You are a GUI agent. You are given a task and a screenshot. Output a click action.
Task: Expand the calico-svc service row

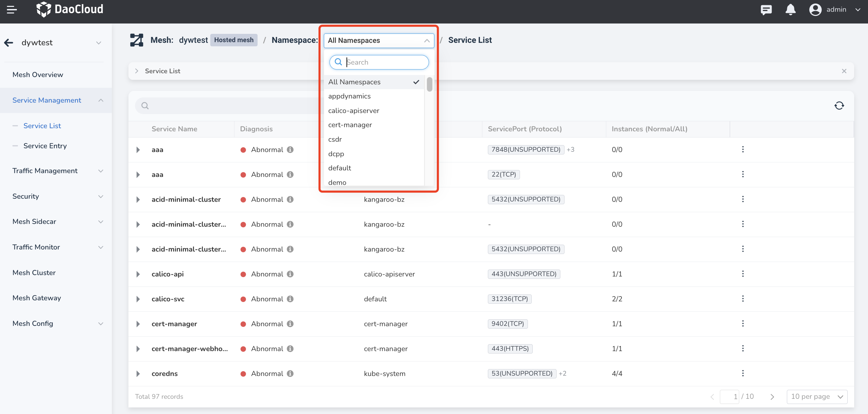click(x=138, y=299)
